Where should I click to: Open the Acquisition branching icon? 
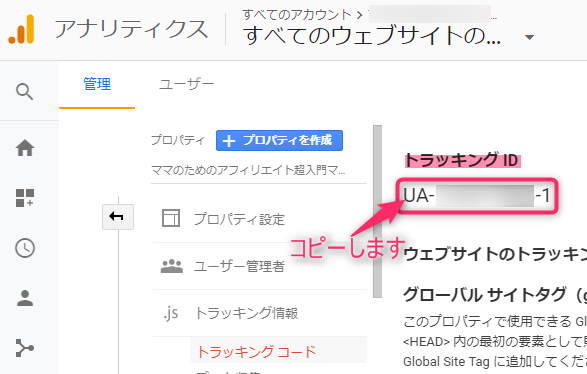(25, 348)
